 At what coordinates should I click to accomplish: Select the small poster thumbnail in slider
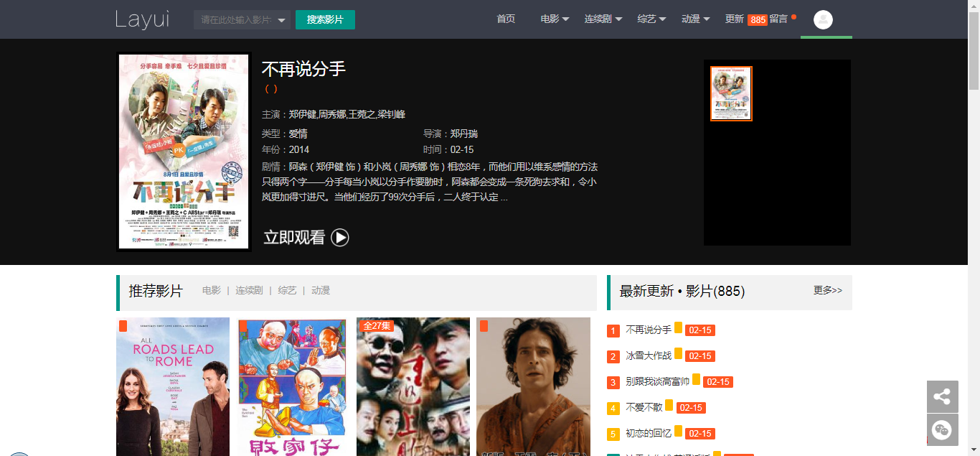[x=731, y=93]
